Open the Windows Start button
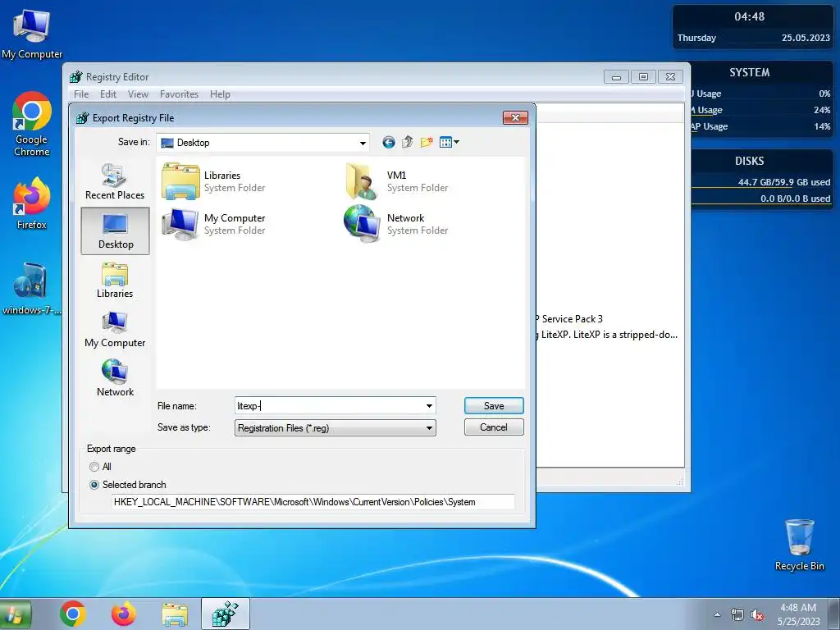 (15, 614)
